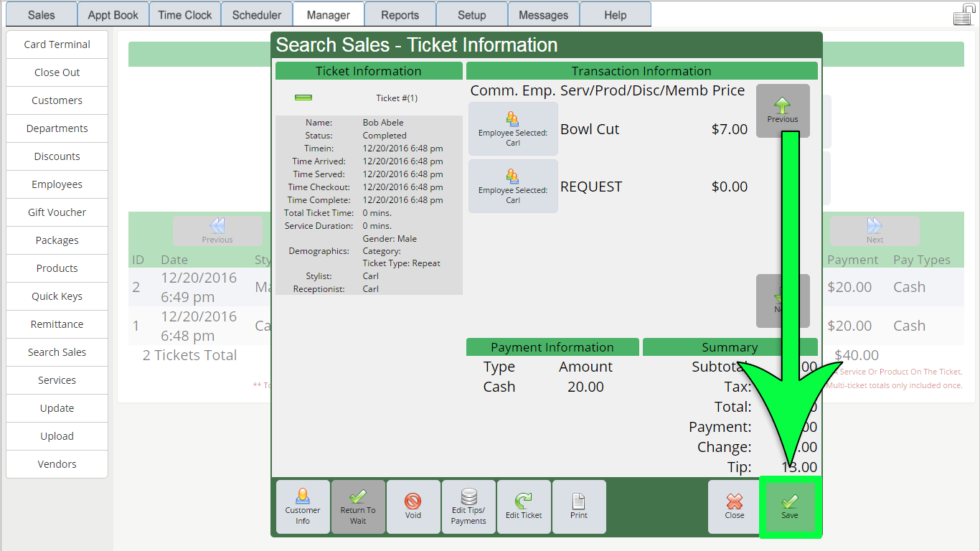Open Discounts section
This screenshot has width=980, height=551.
(57, 156)
